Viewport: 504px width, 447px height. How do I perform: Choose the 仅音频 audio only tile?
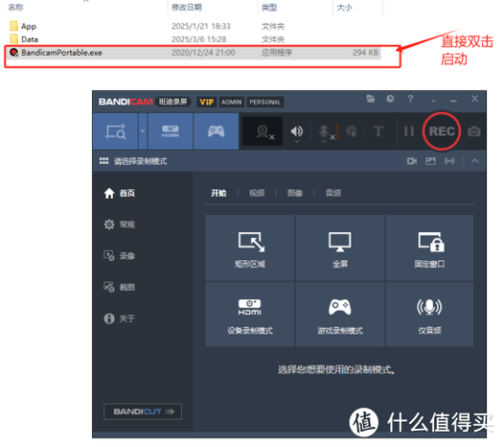click(430, 315)
